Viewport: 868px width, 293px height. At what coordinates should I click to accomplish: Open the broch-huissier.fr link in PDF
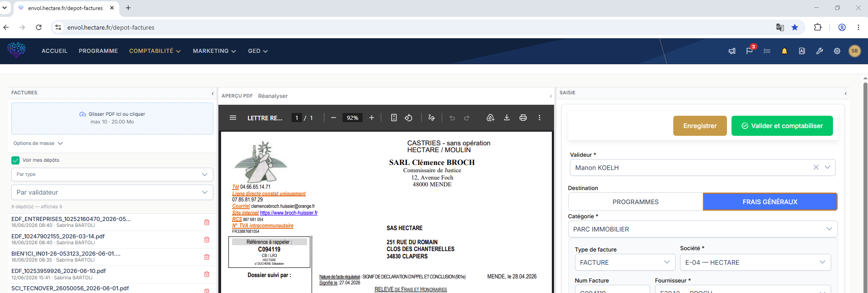289,213
